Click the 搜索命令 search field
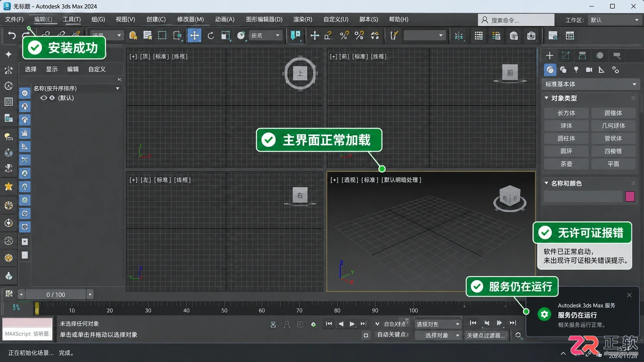 (x=516, y=20)
